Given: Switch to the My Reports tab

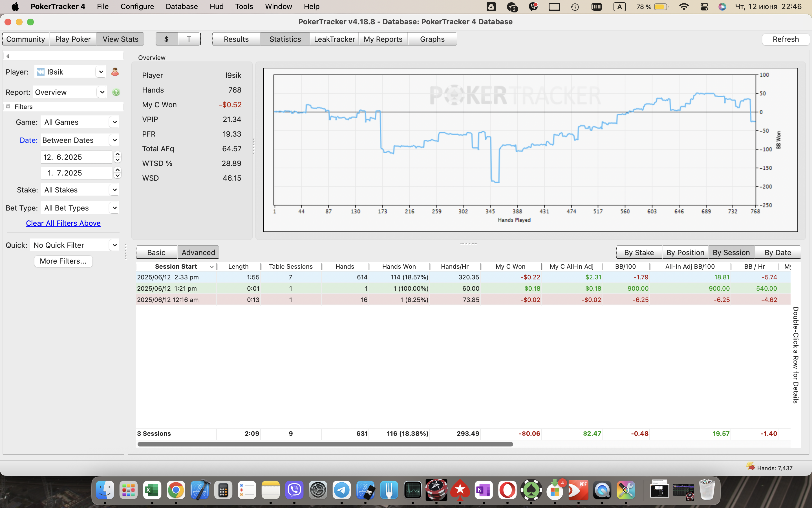Looking at the screenshot, I should (x=383, y=39).
